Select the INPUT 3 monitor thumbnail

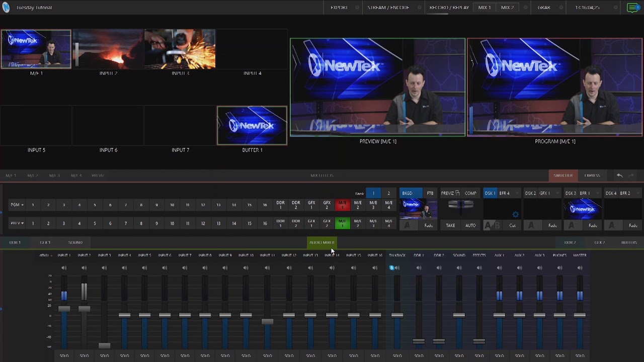(180, 49)
